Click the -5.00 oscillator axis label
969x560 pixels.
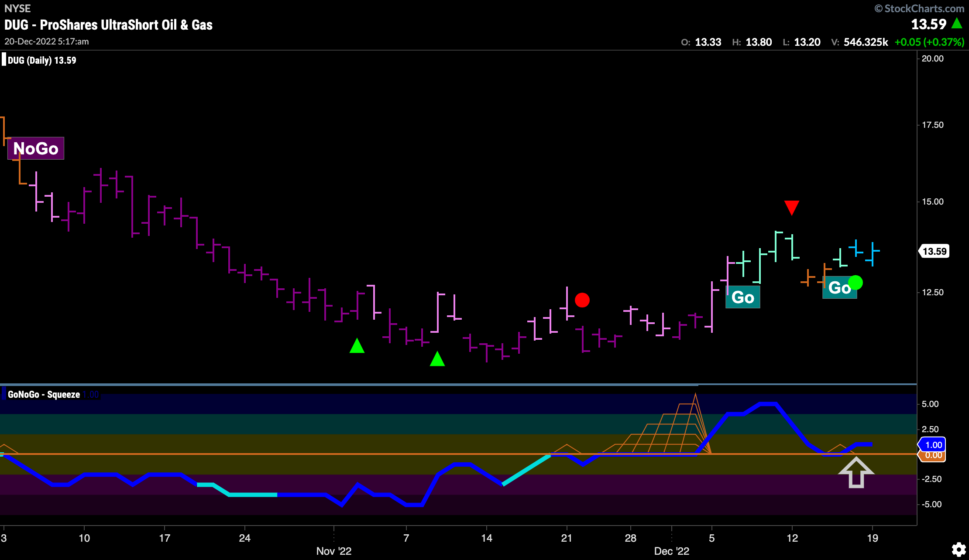[x=931, y=504]
